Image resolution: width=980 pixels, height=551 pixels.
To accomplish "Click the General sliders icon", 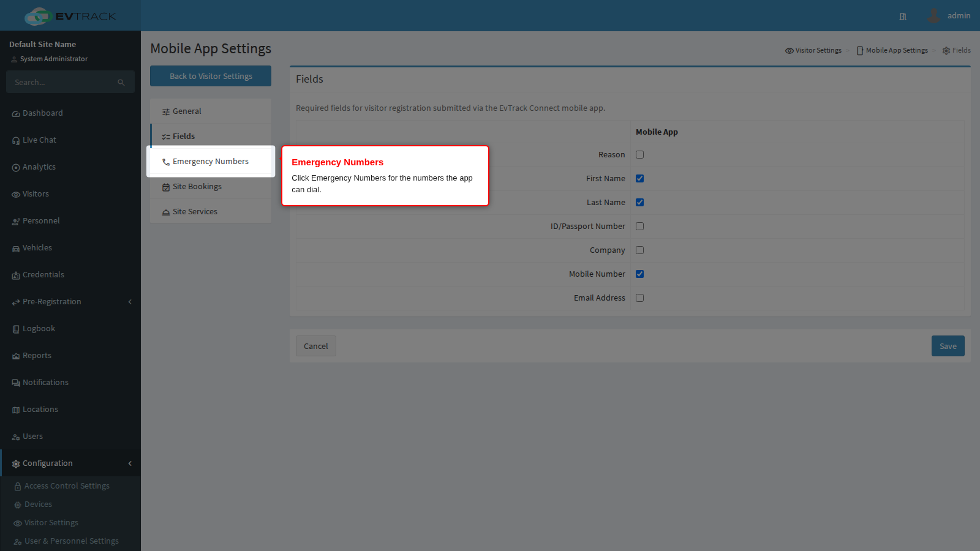I will [166, 112].
